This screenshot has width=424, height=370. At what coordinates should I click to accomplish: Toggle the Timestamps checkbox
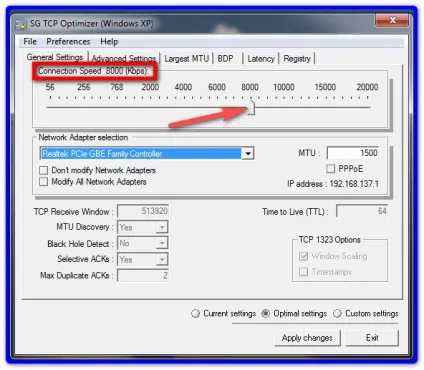(303, 272)
